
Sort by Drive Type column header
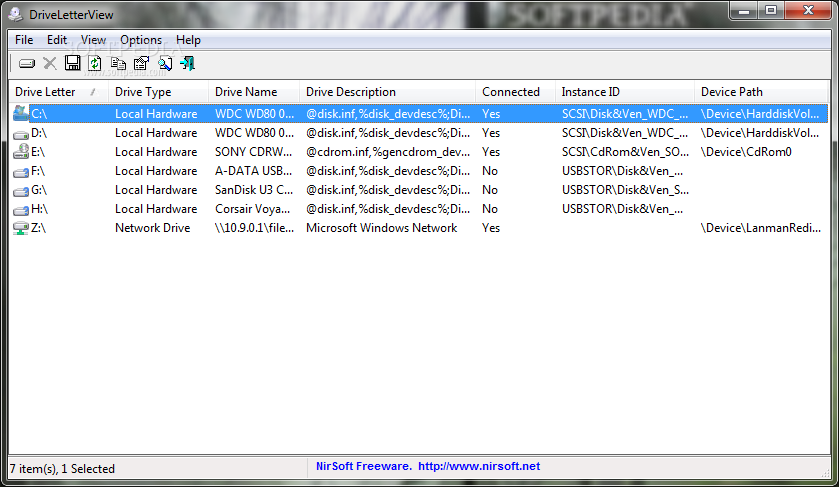[158, 92]
